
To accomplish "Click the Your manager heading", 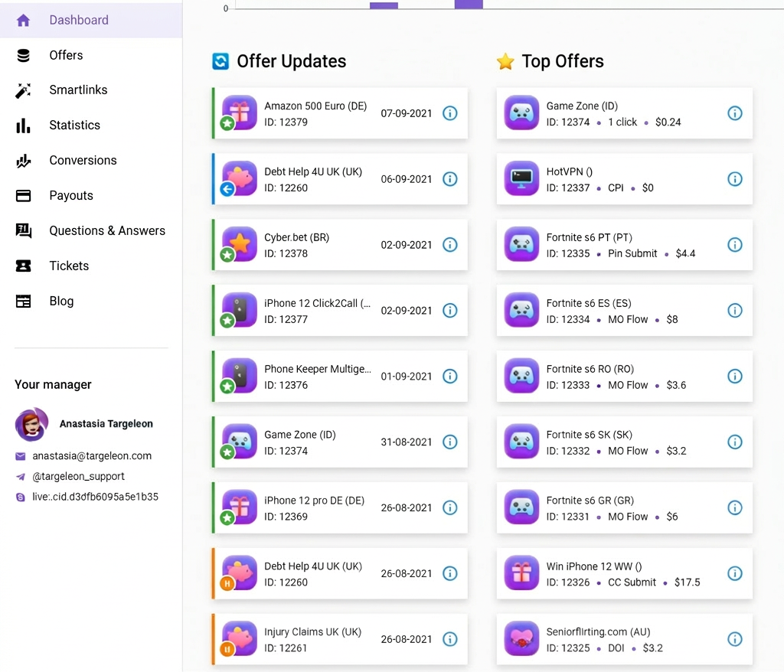I will coord(53,384).
